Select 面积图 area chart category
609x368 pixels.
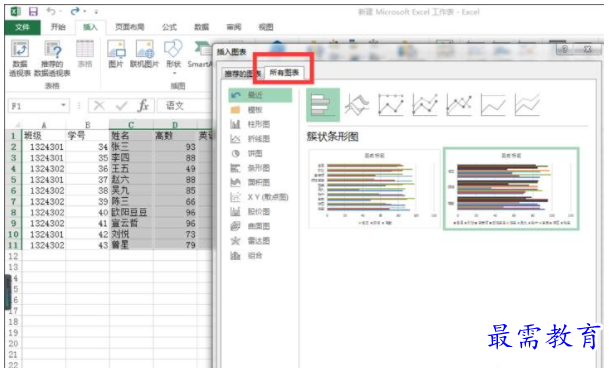[260, 182]
